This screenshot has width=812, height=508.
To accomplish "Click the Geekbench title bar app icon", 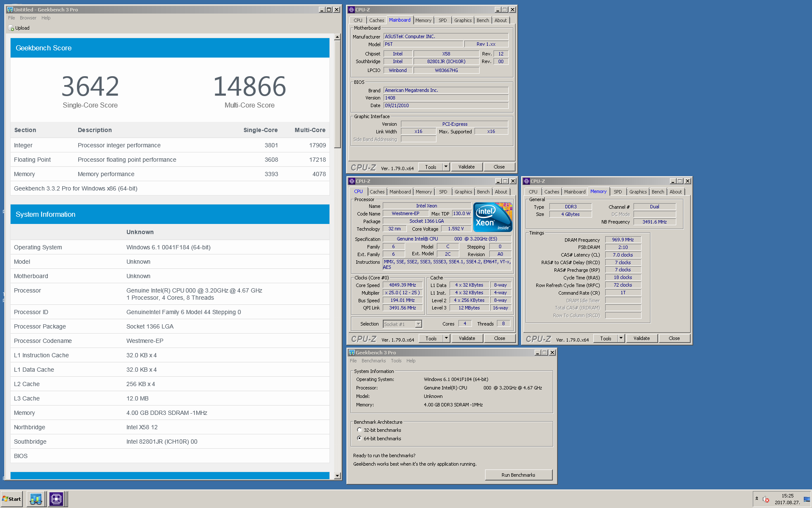I will [10, 9].
